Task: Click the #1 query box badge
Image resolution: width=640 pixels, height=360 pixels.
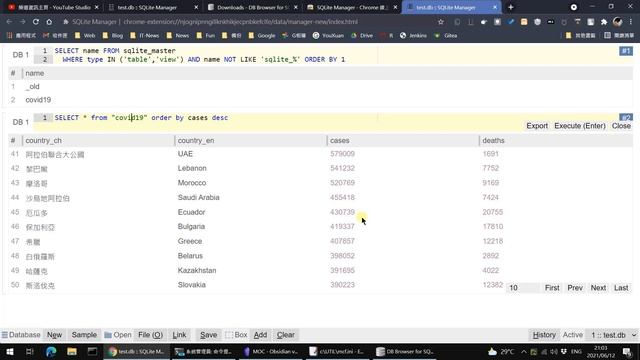Action: coord(626,51)
